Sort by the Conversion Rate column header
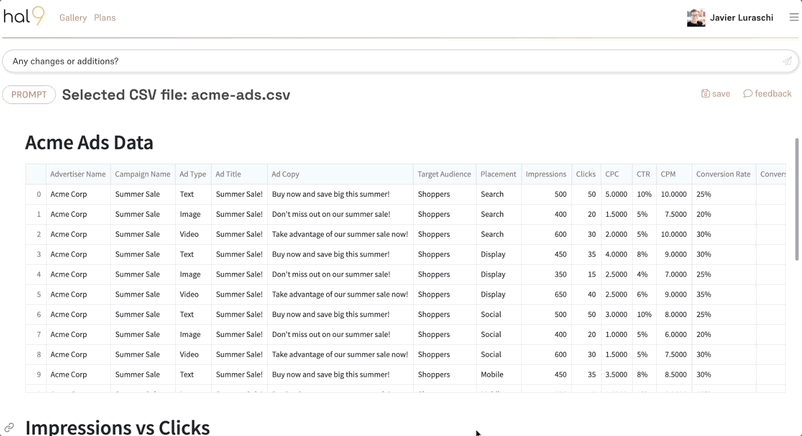 click(x=723, y=174)
